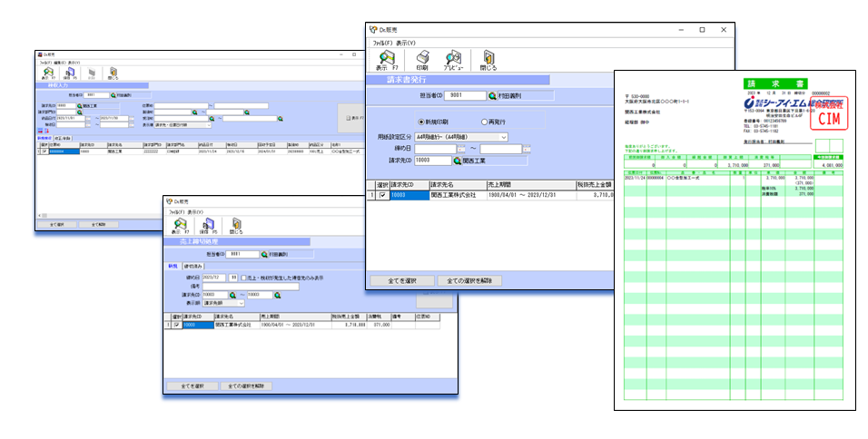Open 請求先CD lookup magnifier in 請求書発行
868x439 pixels.
[x=458, y=161]
